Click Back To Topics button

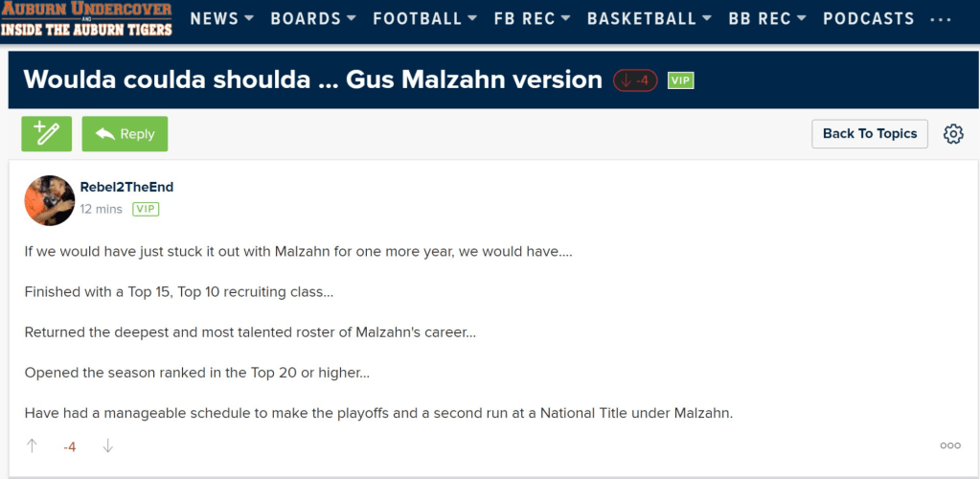coord(870,134)
